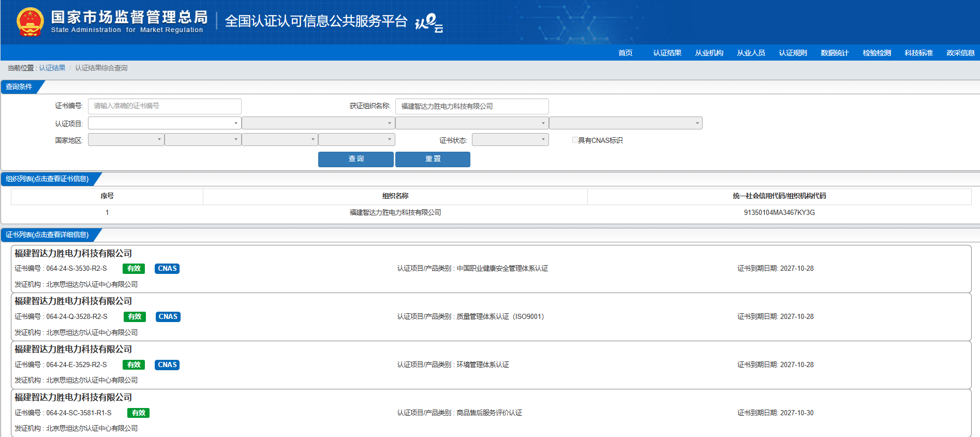Screen dimensions: 980x437
Task: Click the 有效 badge for certificate 064-24-SC-3581-R1-S
Action: 138,413
